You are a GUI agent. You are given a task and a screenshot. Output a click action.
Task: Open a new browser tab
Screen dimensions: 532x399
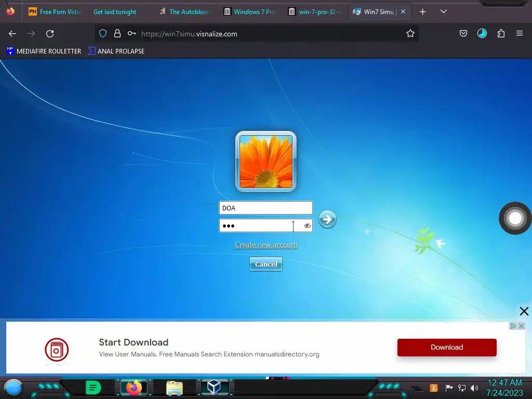pos(423,12)
